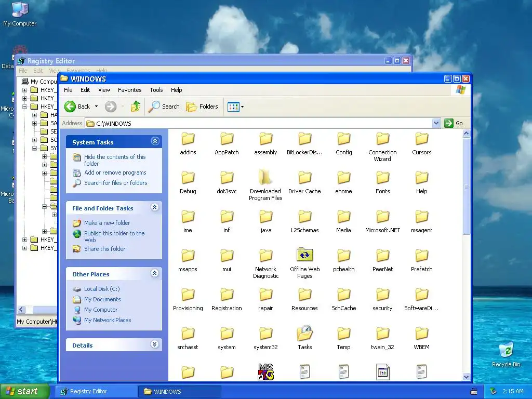This screenshot has width=532, height=399.
Task: Open Local Disk (C:) link
Action: point(102,289)
